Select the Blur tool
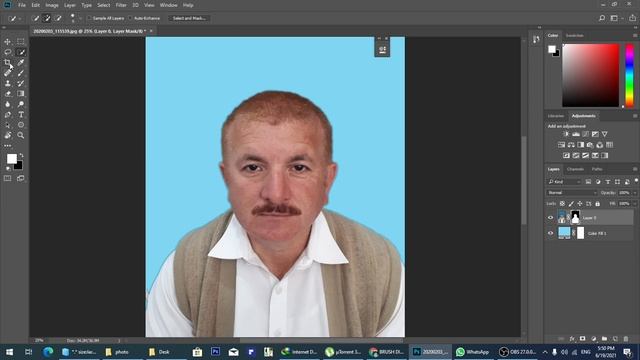 coord(7,104)
